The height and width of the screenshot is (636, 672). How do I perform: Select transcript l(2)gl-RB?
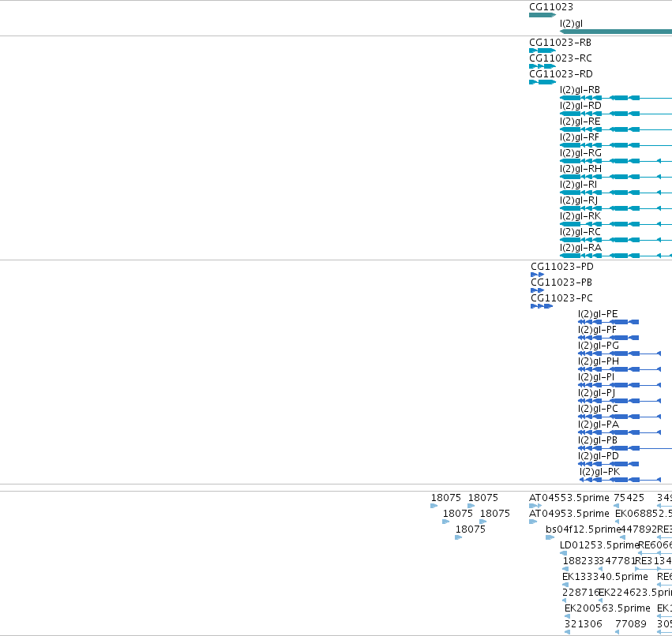click(616, 98)
